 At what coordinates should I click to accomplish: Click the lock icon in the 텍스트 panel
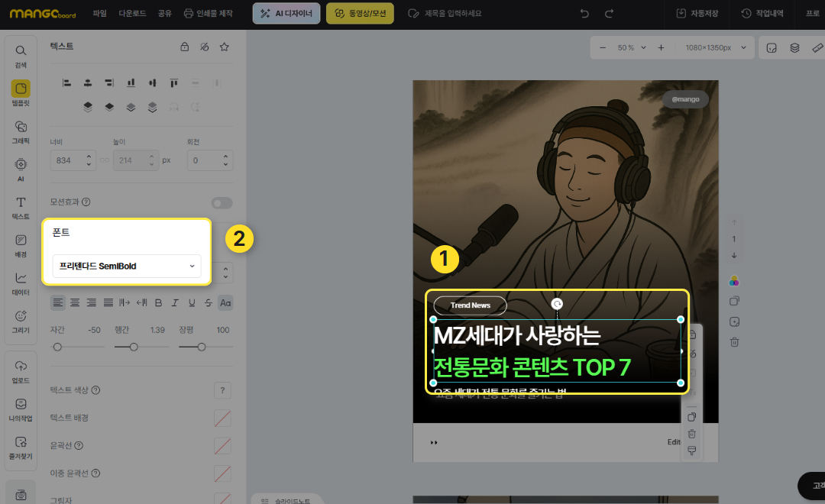[184, 47]
